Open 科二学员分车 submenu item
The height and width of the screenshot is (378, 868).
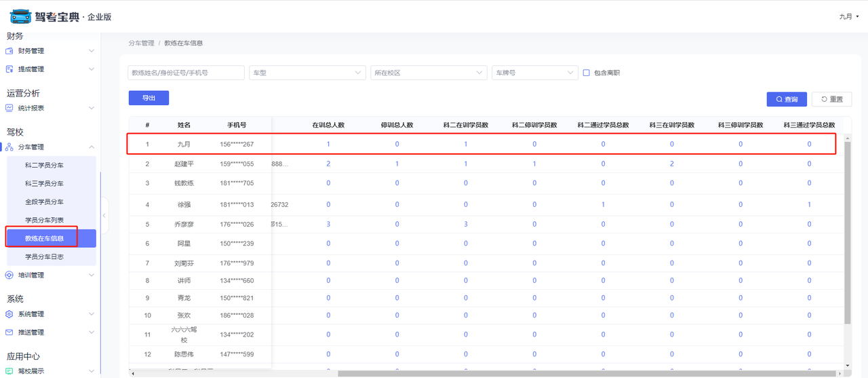point(51,165)
